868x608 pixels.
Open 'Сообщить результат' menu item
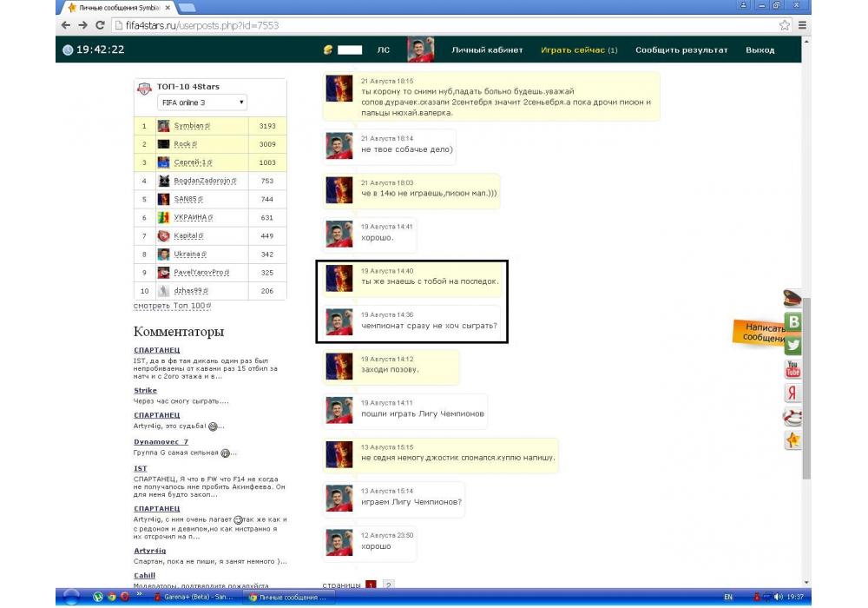[x=681, y=50]
